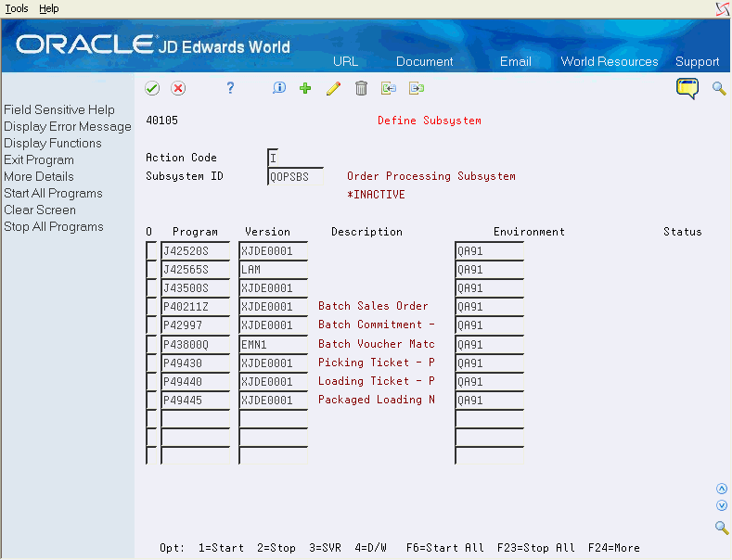The width and height of the screenshot is (732, 560).
Task: Click option field for program J42565S
Action: point(152,269)
